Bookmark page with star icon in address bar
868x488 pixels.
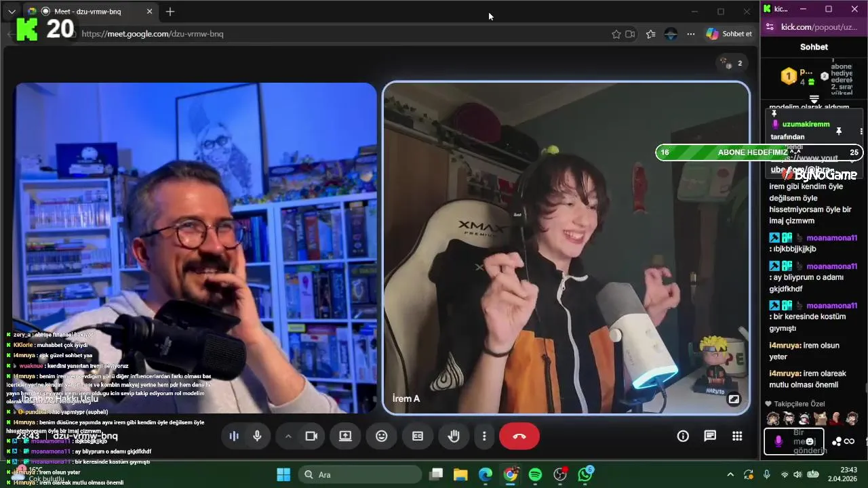[616, 34]
